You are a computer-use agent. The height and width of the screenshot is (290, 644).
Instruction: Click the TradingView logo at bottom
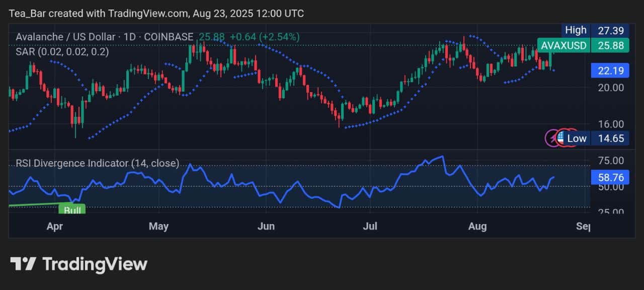pyautogui.click(x=79, y=264)
